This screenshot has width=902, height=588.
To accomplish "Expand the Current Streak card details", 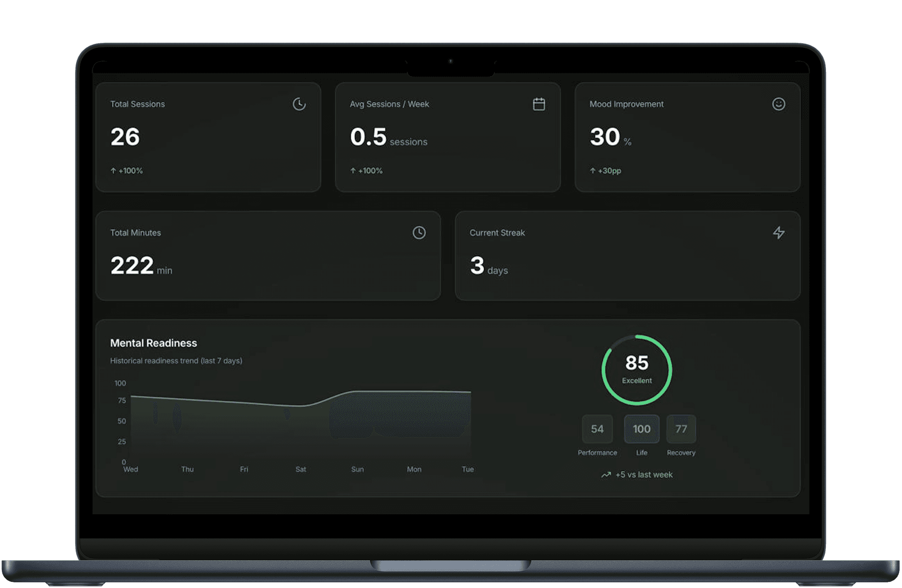I will pos(627,256).
